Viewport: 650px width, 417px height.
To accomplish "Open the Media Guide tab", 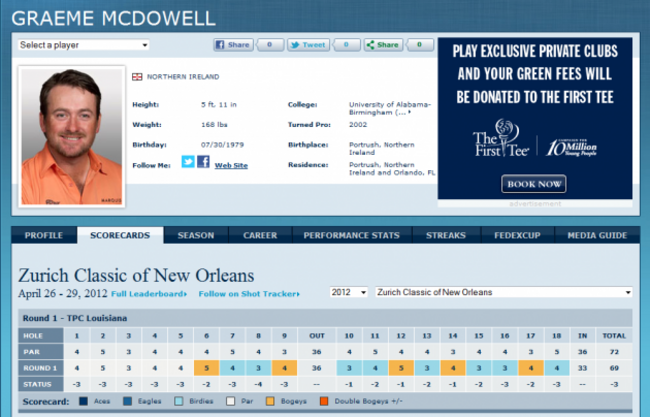I will click(x=597, y=236).
